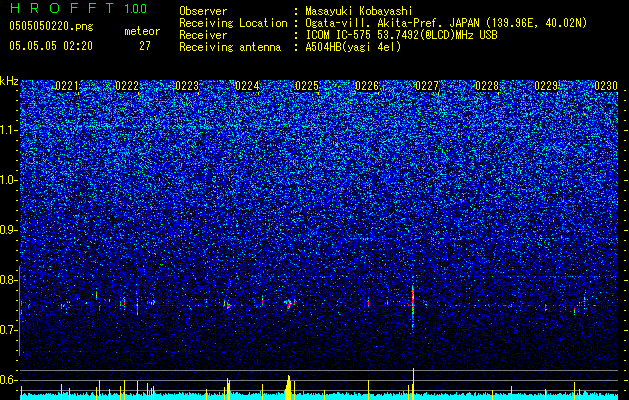The width and height of the screenshot is (629, 400).
Task: Click the 0223 time marker
Action: [187, 86]
